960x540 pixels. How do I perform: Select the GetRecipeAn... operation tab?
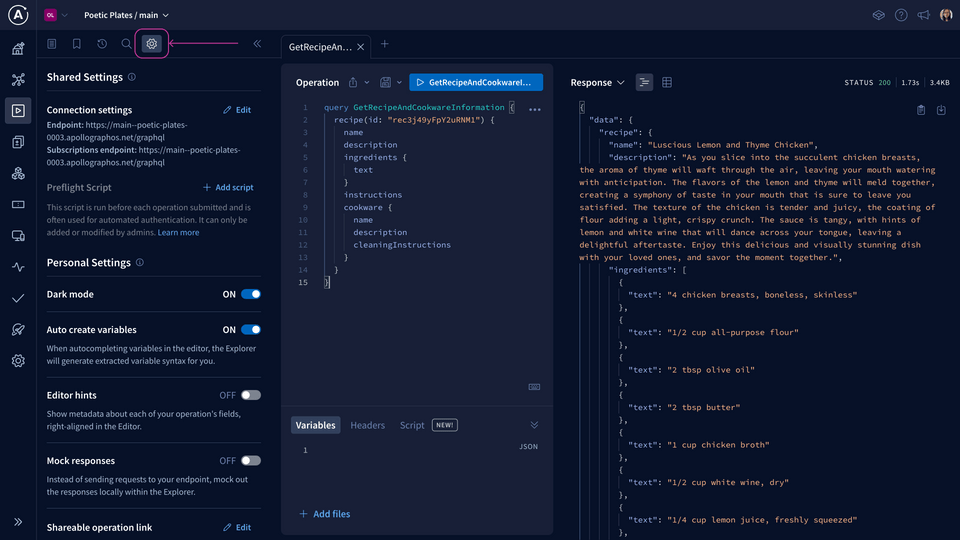click(320, 47)
